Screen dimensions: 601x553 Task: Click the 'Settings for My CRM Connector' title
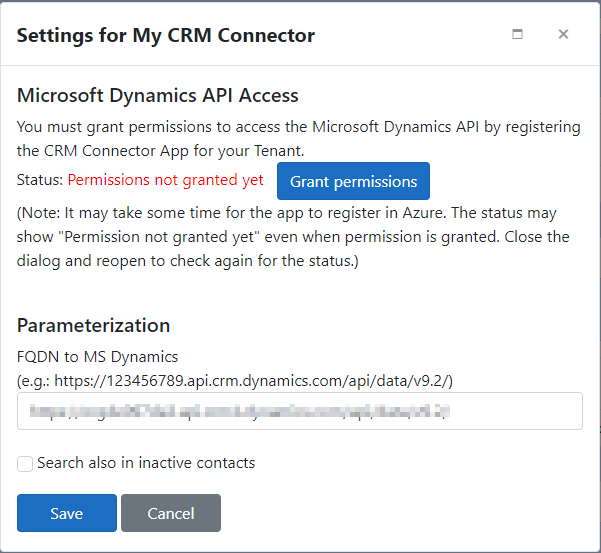point(166,35)
